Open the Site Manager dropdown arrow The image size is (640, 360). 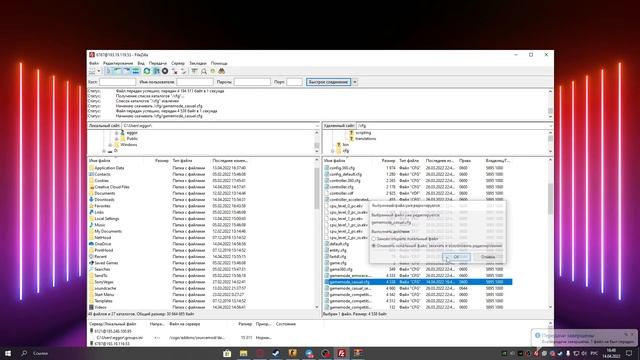98,71
